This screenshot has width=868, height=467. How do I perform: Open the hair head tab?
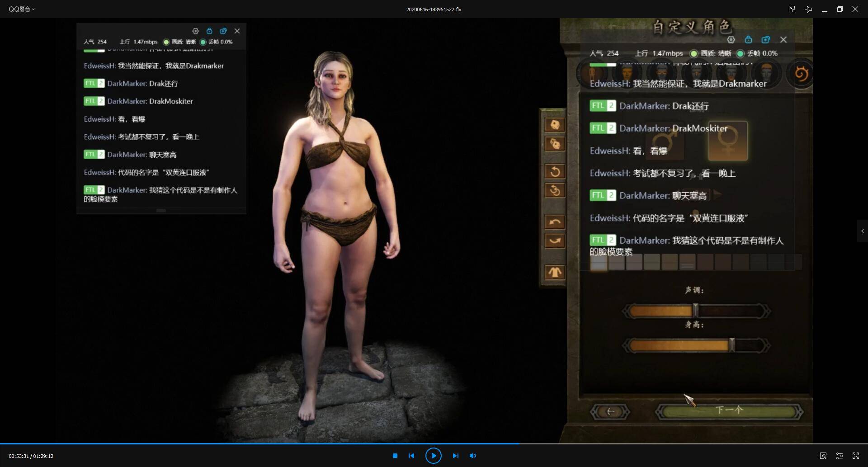point(766,73)
